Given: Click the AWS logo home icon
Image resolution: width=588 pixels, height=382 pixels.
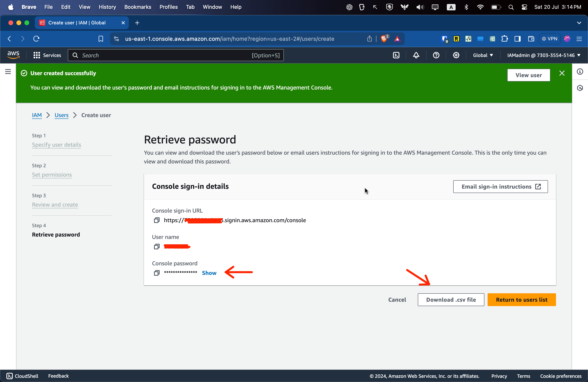Looking at the screenshot, I should click(13, 55).
